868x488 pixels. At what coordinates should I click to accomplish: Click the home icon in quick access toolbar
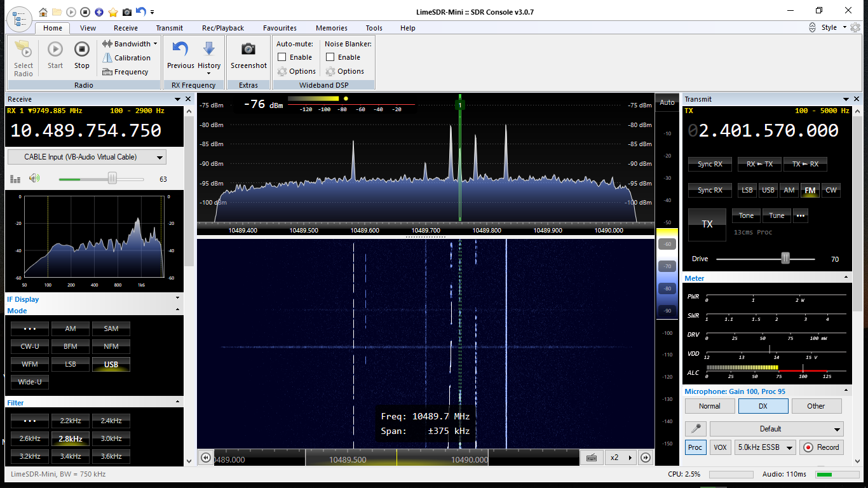click(43, 12)
